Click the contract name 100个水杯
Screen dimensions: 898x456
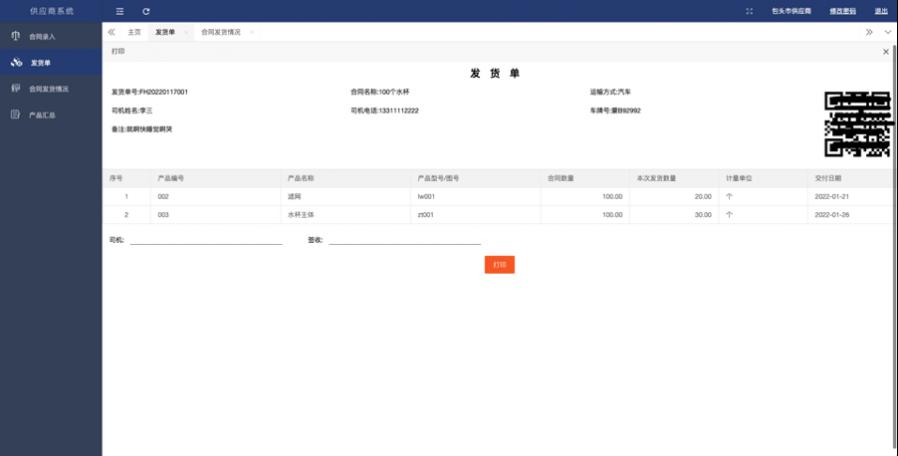(x=394, y=92)
